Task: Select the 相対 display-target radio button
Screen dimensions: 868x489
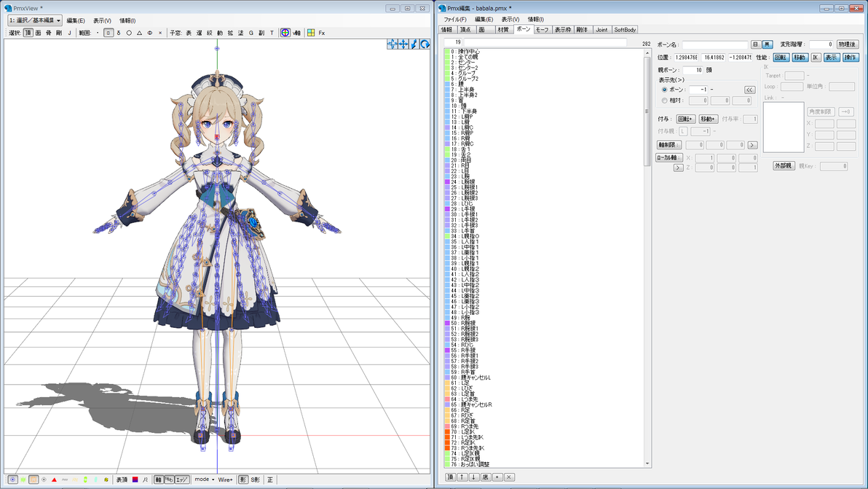Action: pyautogui.click(x=665, y=101)
